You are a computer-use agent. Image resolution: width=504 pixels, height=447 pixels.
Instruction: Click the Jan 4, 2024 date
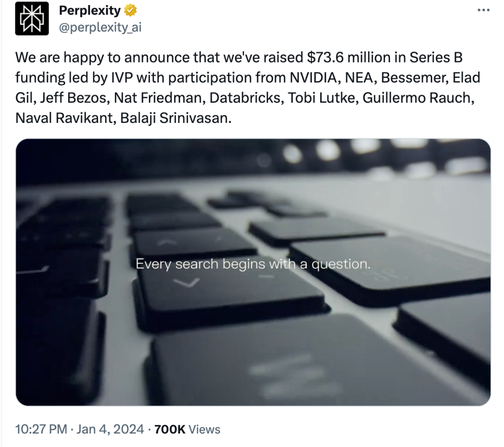111,429
